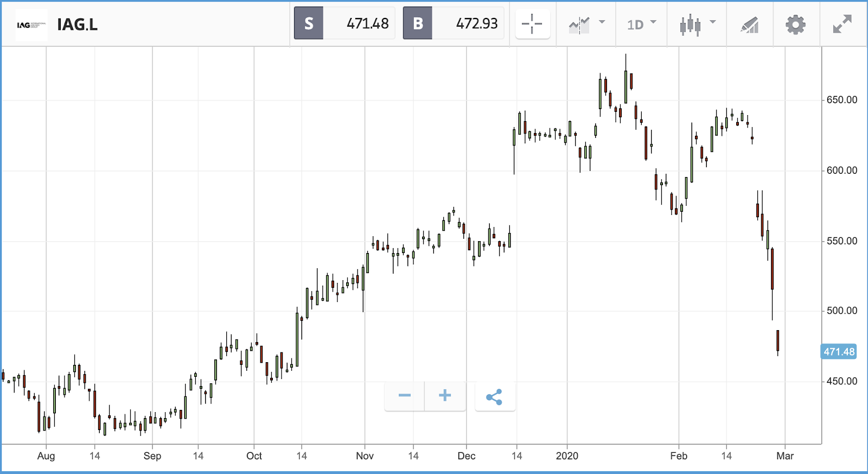Click the Feb date axis label
Image resolution: width=868 pixels, height=474 pixels.
click(679, 456)
